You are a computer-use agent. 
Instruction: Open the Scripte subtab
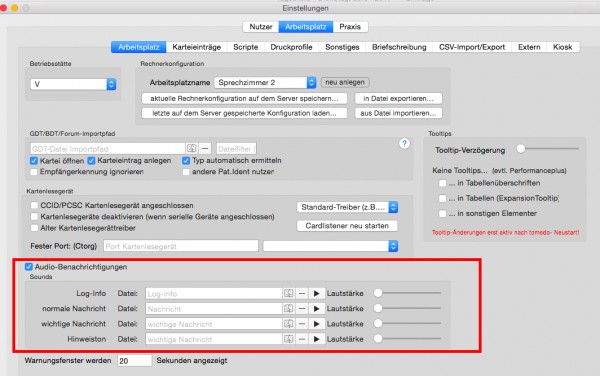pyautogui.click(x=246, y=47)
